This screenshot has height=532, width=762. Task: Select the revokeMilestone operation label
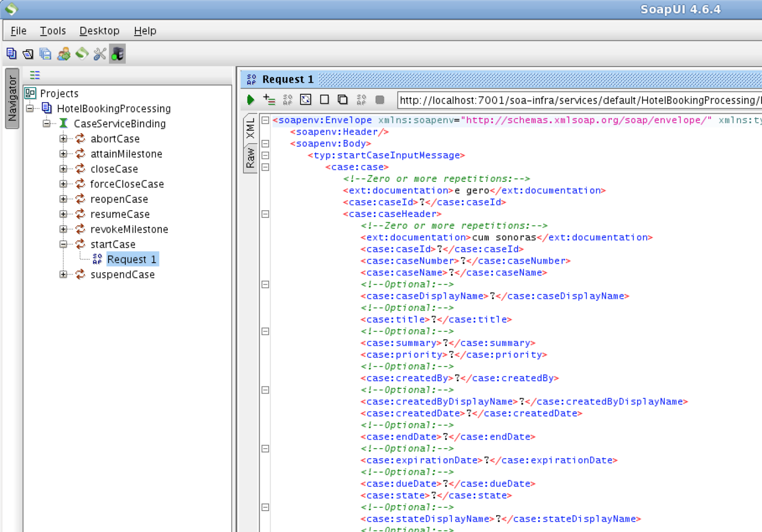coord(129,229)
